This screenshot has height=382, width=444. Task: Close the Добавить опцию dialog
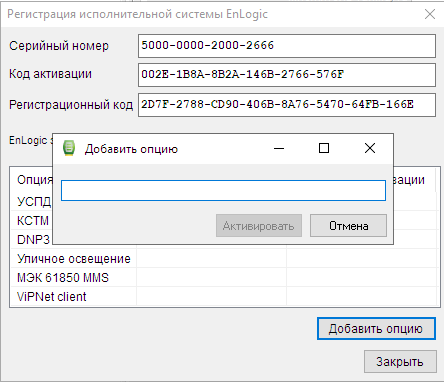[x=370, y=148]
